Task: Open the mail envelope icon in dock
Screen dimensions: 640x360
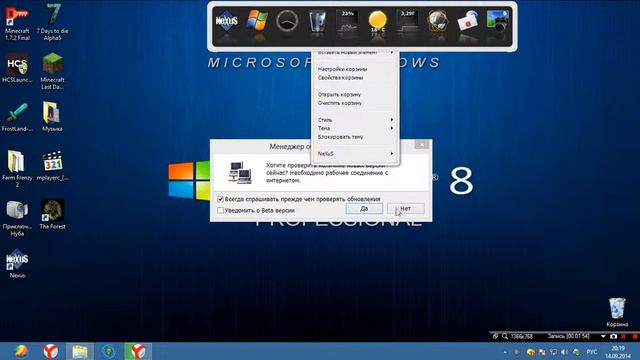Action: [x=468, y=20]
